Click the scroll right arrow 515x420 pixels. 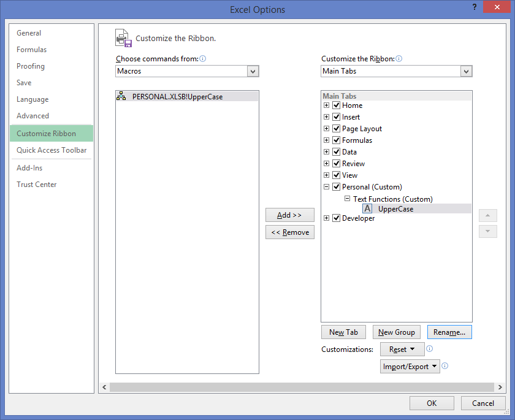500,387
